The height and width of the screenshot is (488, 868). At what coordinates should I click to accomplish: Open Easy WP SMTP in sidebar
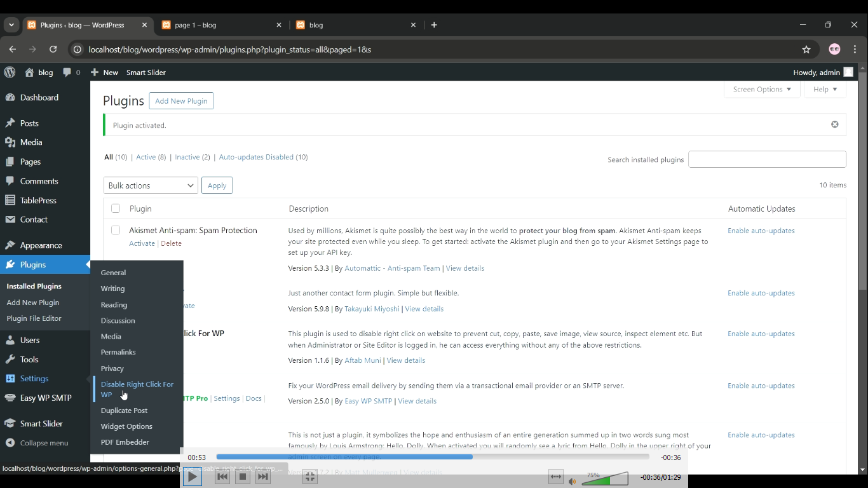[46, 398]
